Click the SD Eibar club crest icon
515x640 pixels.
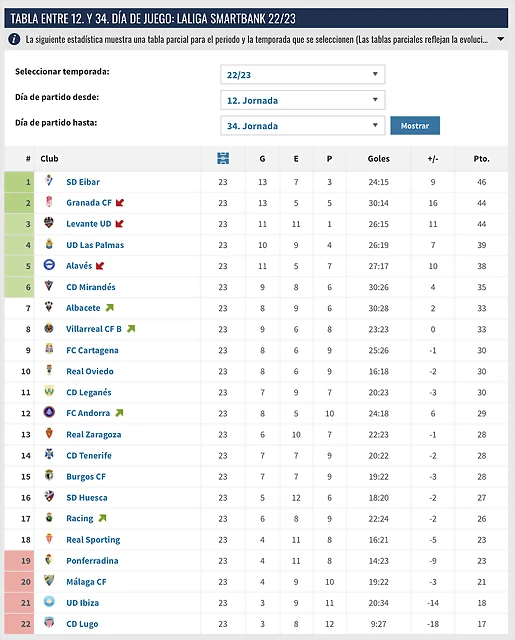point(49,181)
